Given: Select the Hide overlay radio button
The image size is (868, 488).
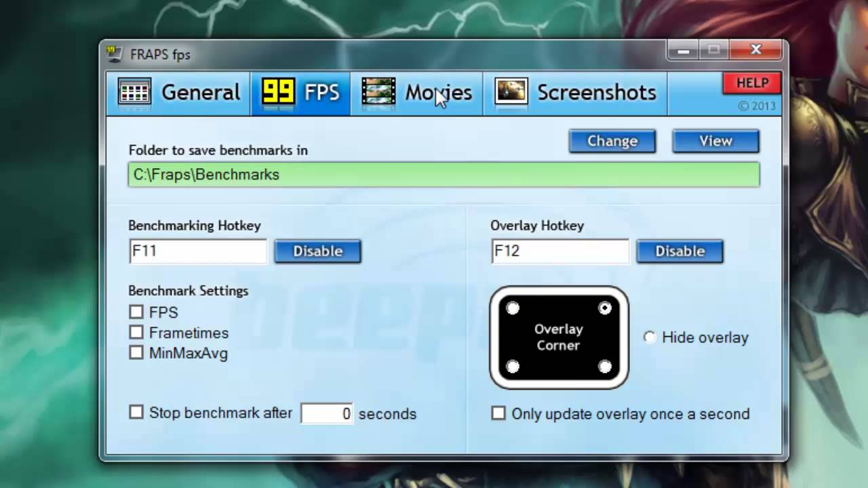Looking at the screenshot, I should (650, 337).
